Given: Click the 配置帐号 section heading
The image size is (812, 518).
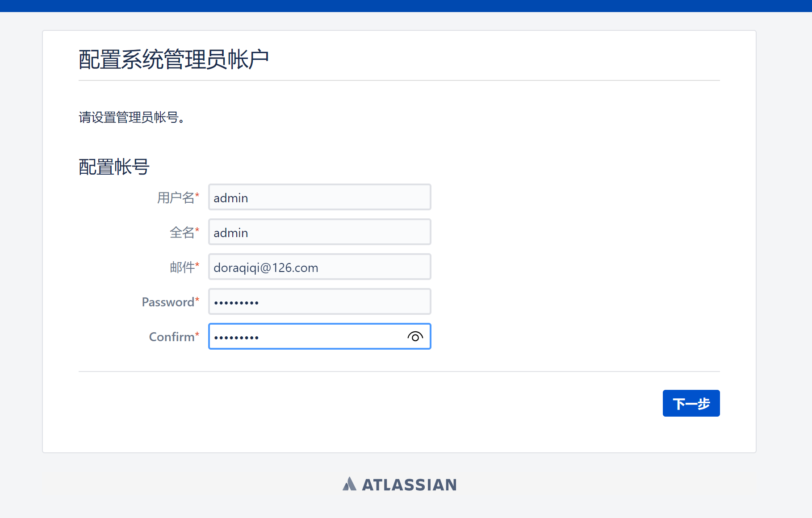Looking at the screenshot, I should coord(114,167).
